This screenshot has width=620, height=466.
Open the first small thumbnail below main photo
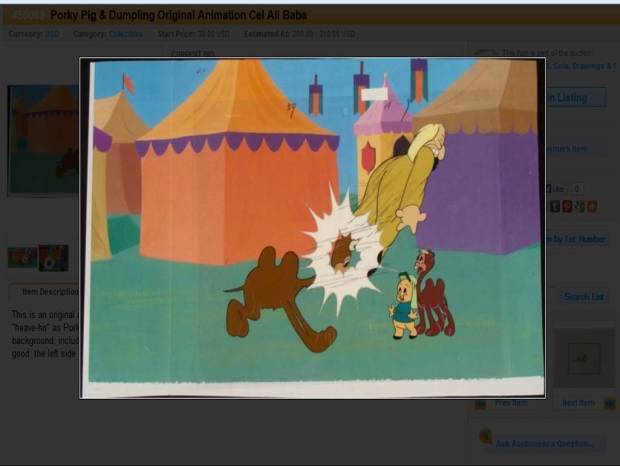[x=22, y=257]
